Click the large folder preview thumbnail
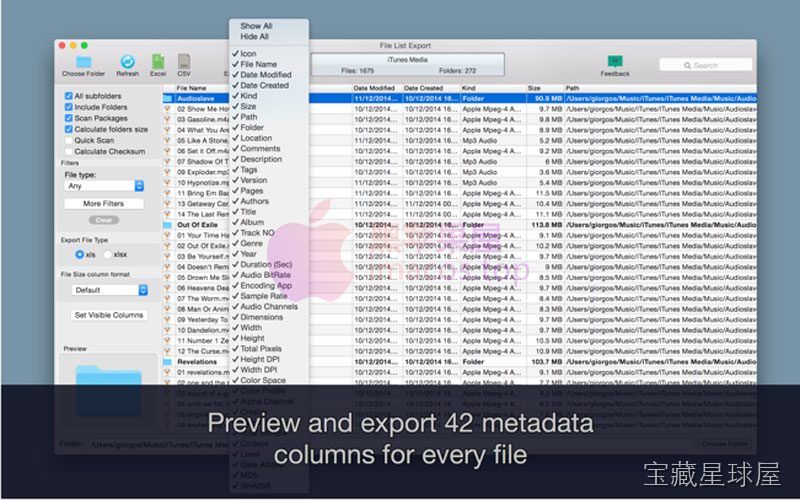The image size is (800, 500). [109, 390]
